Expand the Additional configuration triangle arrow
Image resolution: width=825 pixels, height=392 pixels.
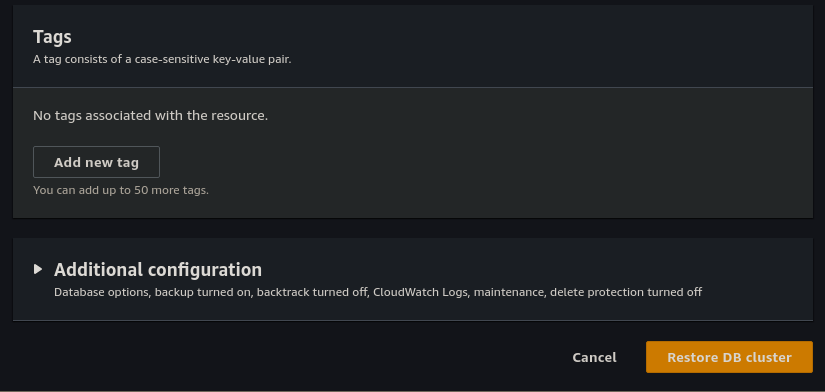pyautogui.click(x=37, y=269)
